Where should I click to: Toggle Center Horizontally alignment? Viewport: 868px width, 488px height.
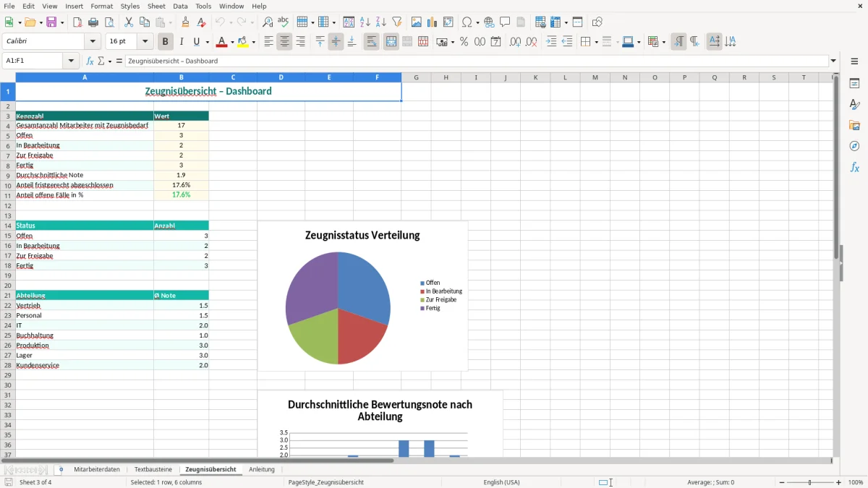click(x=284, y=42)
